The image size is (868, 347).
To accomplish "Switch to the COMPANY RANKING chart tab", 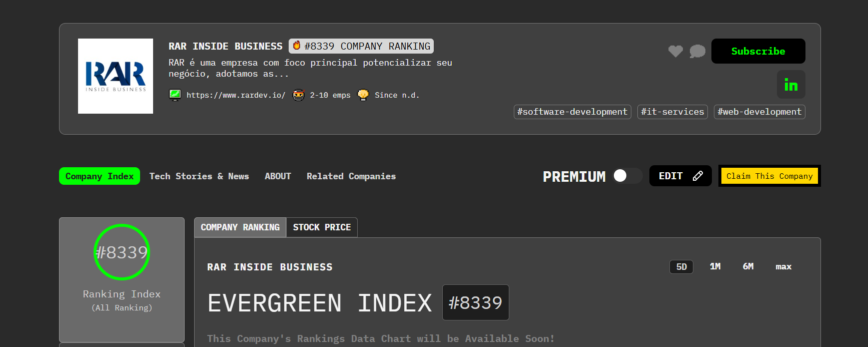I will (240, 227).
